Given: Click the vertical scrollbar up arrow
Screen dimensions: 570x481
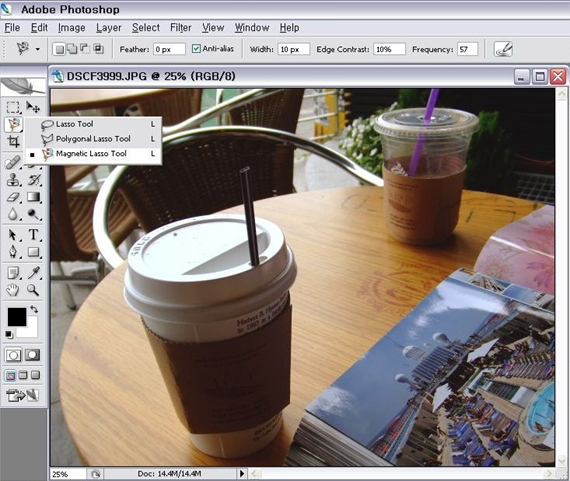Looking at the screenshot, I should tap(561, 94).
